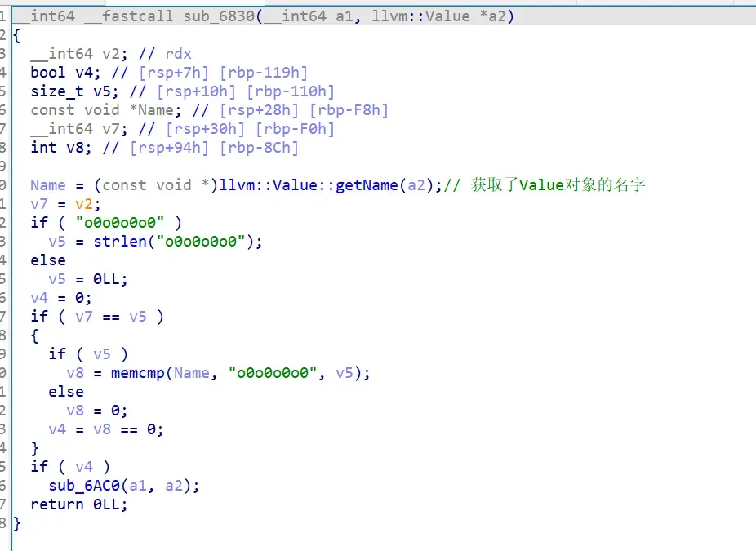Select the "o0o0o0o0" string in first if

pos(120,223)
